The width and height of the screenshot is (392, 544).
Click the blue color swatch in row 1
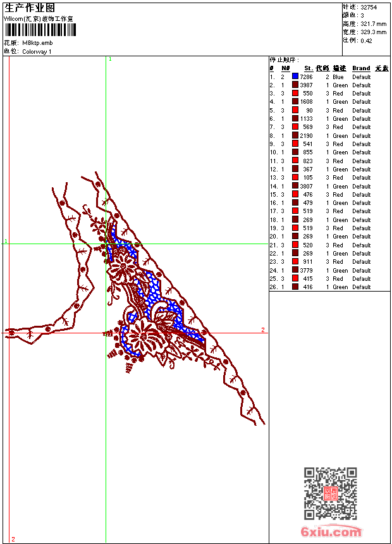[x=295, y=77]
